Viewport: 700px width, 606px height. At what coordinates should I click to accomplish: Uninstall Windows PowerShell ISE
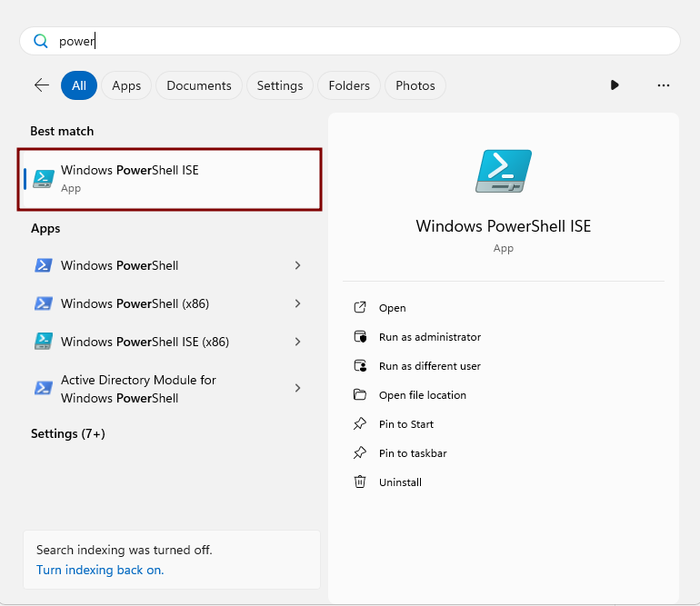click(400, 482)
